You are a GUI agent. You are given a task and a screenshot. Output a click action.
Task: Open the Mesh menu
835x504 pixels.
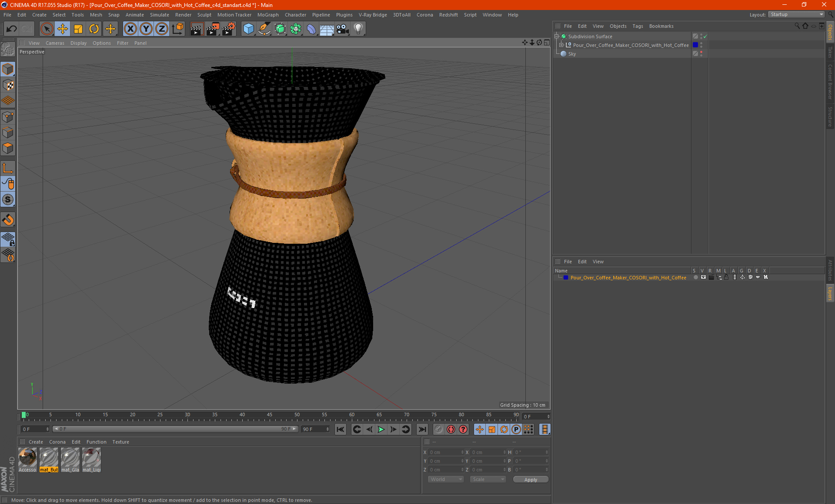96,15
